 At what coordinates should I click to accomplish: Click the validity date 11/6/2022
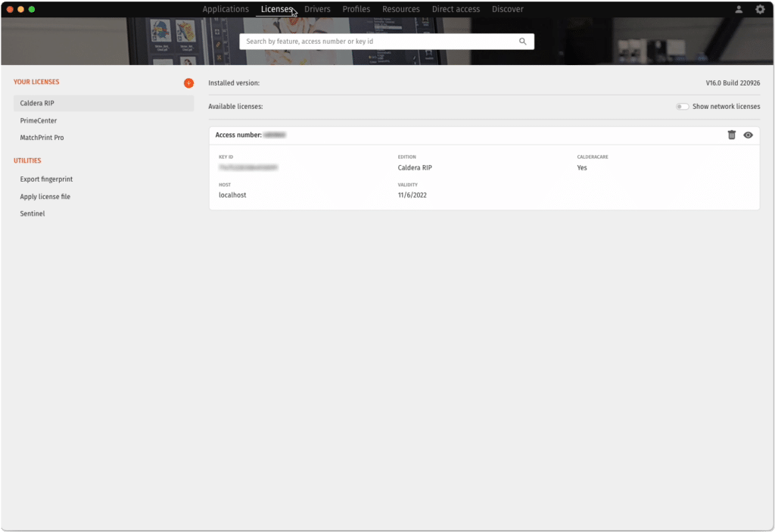click(412, 194)
